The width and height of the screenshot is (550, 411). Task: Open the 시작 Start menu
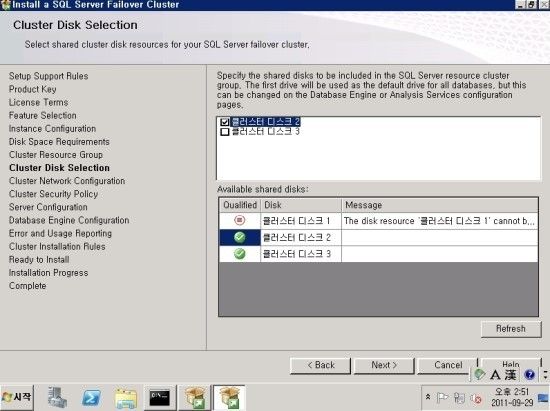coord(17,398)
